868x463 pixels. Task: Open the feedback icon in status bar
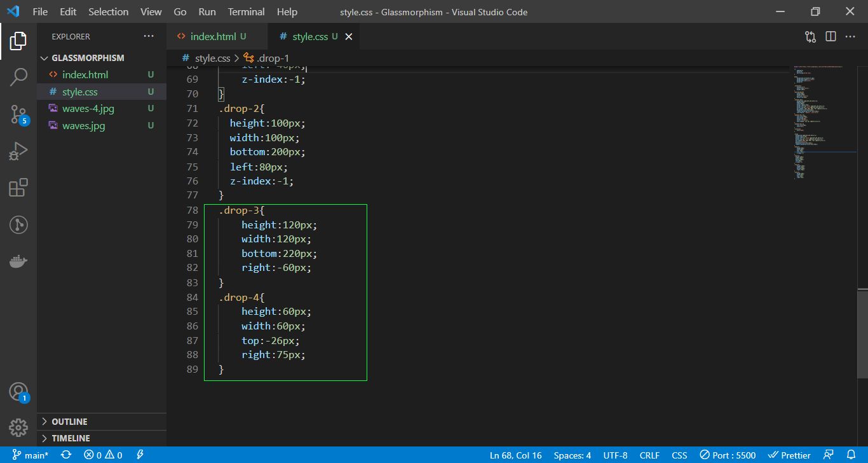[828, 455]
